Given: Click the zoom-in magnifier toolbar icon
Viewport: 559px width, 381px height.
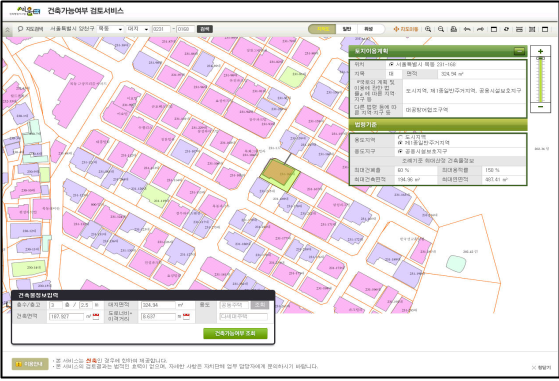Looking at the screenshot, I should (428, 29).
